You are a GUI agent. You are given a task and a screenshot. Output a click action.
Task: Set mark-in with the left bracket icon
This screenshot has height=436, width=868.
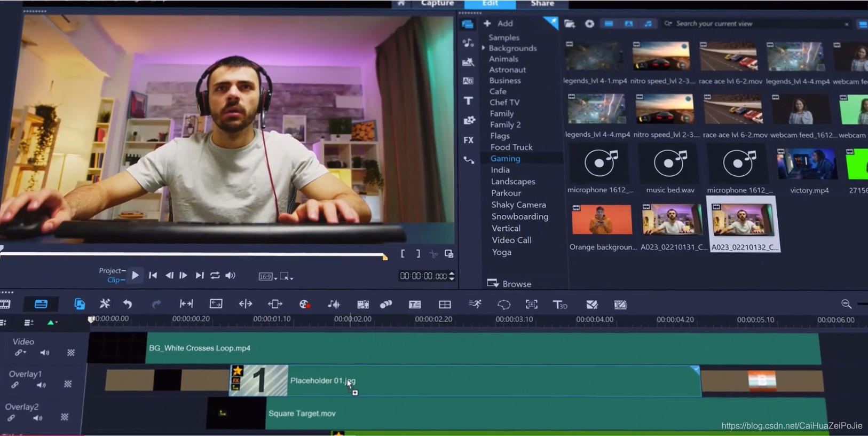click(x=403, y=254)
